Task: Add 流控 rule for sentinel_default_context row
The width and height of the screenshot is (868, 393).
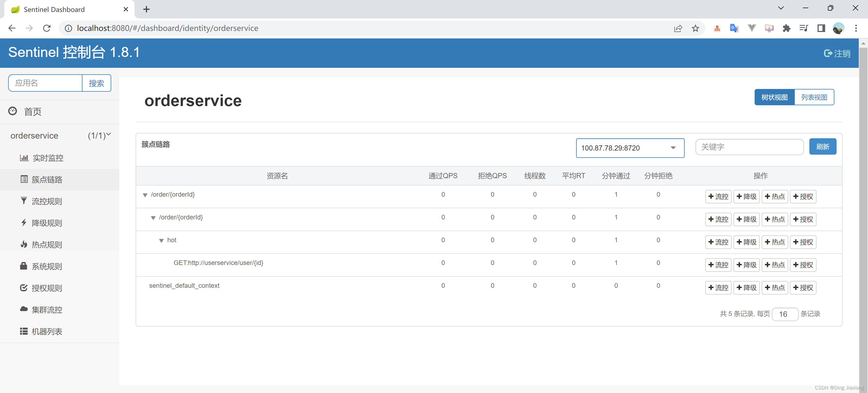Action: [718, 288]
